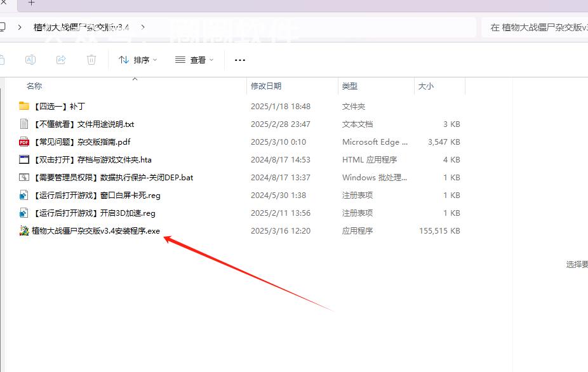The width and height of the screenshot is (588, 372).
Task: Click the type cell 应用程序
Action: point(357,230)
